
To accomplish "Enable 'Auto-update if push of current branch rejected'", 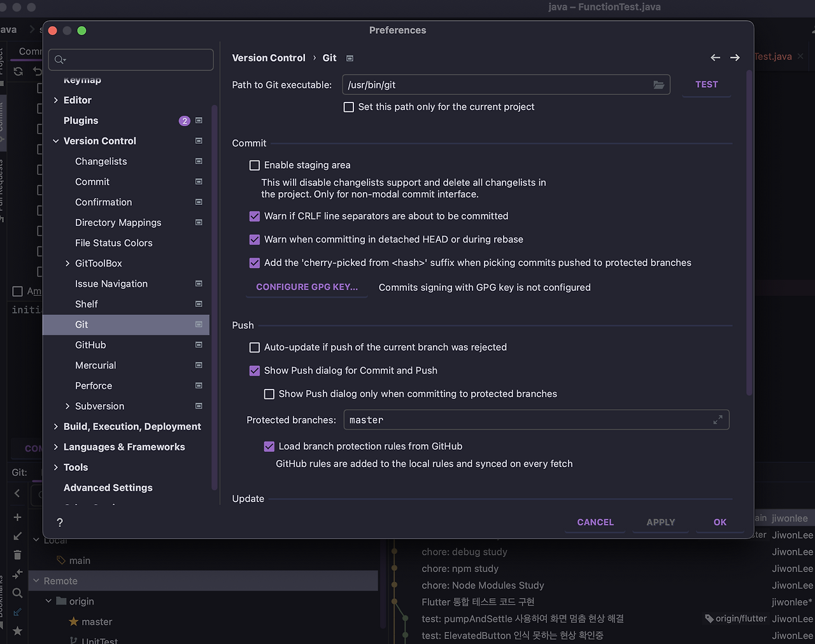I will pyautogui.click(x=255, y=347).
